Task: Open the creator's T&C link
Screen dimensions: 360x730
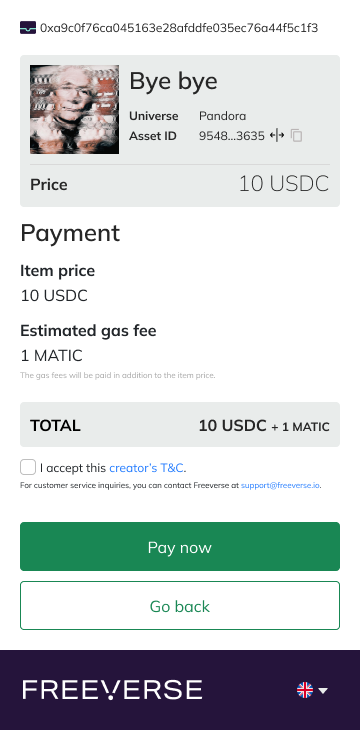Action: click(147, 467)
